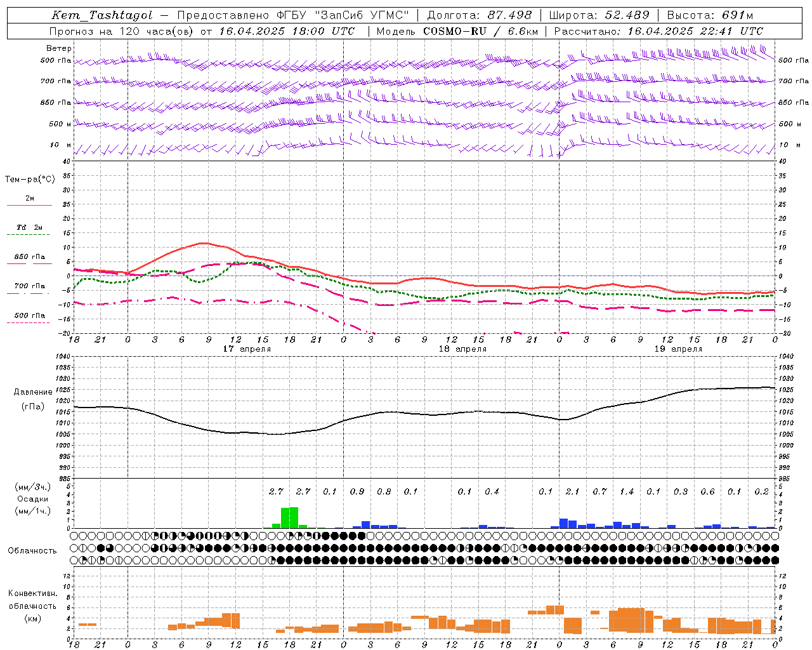Screen dimensions: 812x650
Task: Click the 3-hour precipitation value '0.4'
Action: click(x=492, y=491)
